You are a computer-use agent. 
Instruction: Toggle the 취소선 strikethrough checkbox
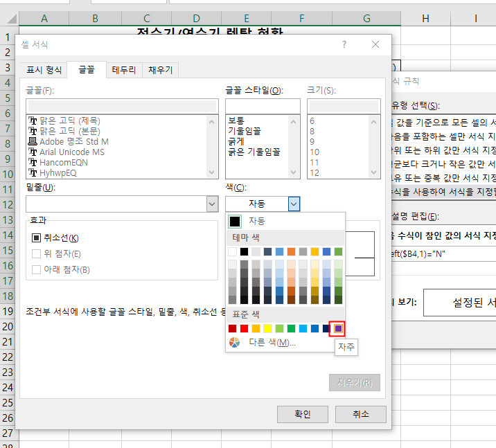coord(37,238)
